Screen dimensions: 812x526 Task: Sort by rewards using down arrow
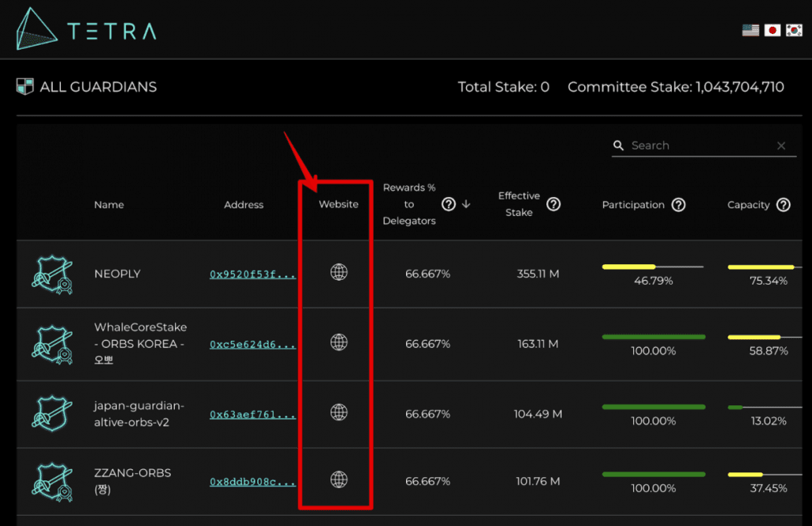(x=466, y=204)
